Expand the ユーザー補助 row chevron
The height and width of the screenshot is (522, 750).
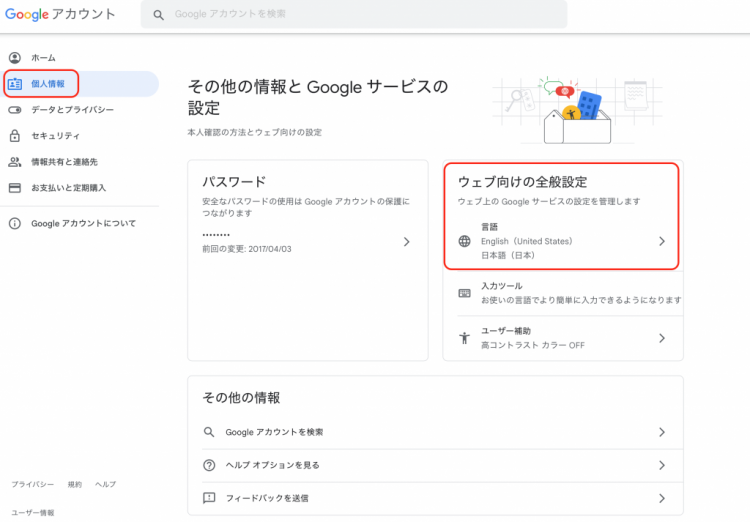tap(662, 338)
